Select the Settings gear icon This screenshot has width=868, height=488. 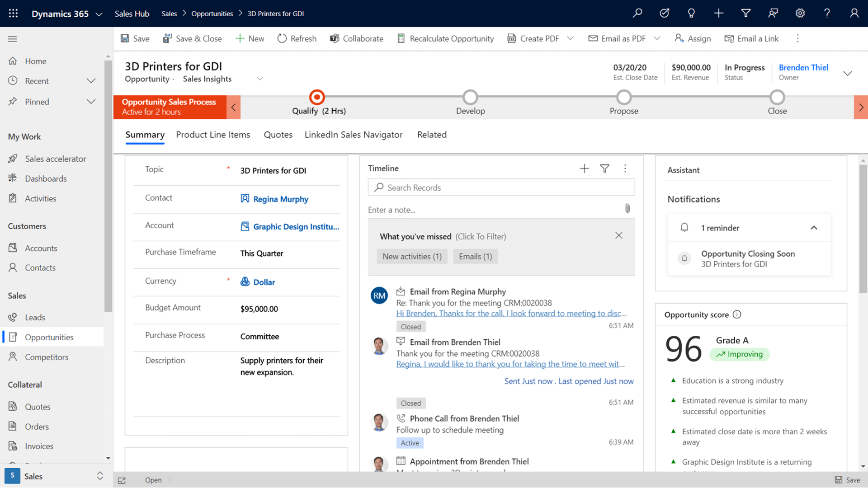800,13
